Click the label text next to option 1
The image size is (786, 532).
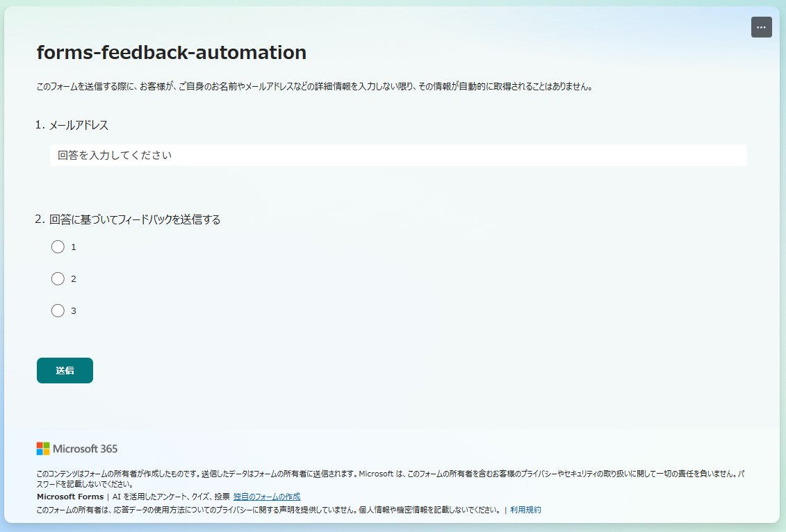(73, 247)
